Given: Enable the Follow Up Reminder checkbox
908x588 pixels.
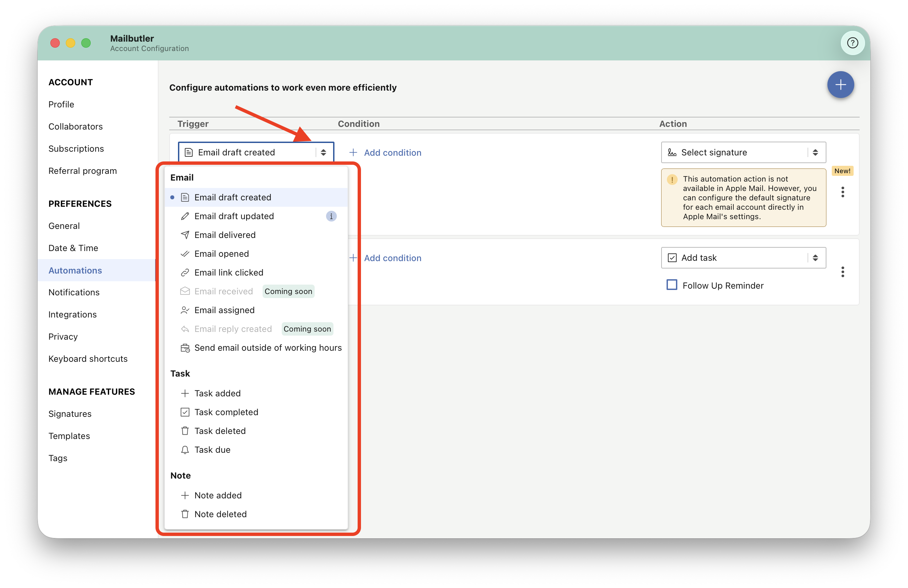Looking at the screenshot, I should click(x=672, y=285).
